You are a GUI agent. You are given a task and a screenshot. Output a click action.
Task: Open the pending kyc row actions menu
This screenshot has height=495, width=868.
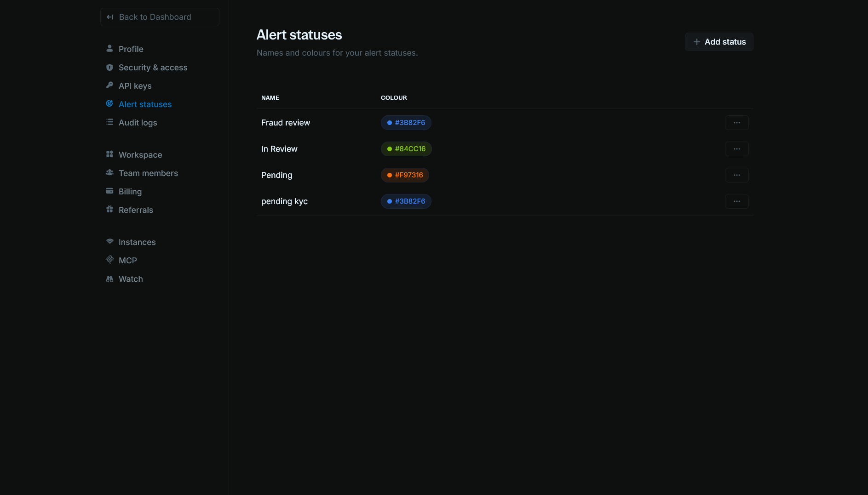click(x=737, y=201)
